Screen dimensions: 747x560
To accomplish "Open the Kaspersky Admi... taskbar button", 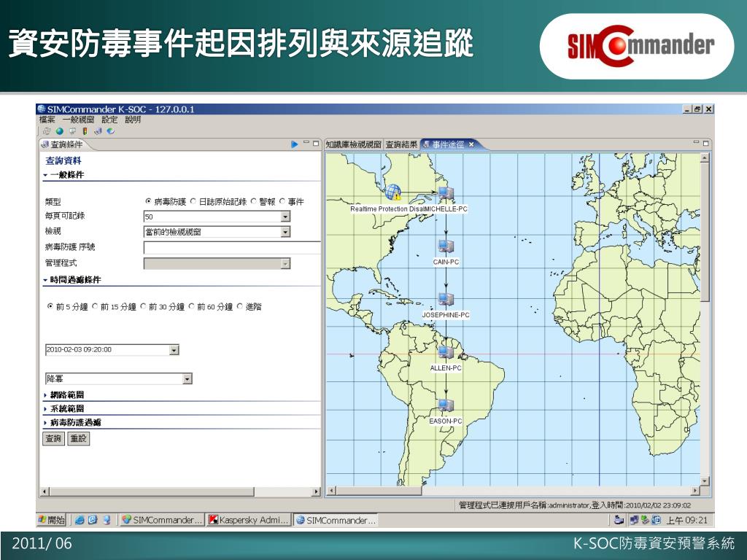I will [x=249, y=520].
